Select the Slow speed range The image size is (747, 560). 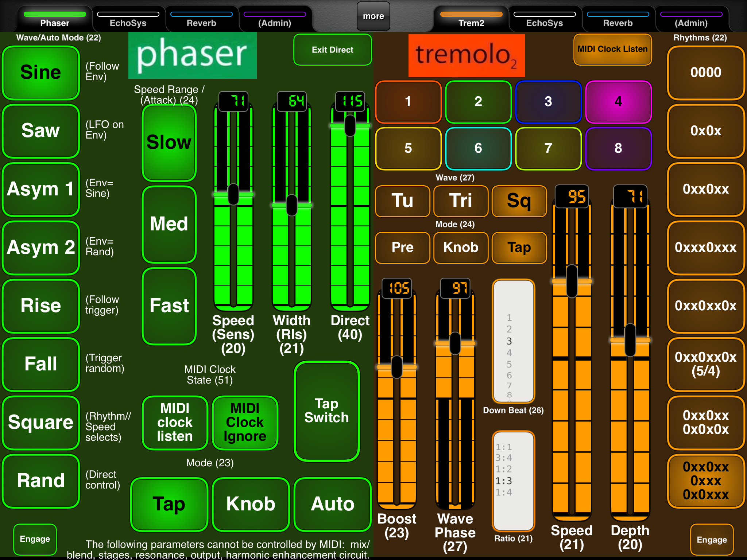tap(169, 142)
